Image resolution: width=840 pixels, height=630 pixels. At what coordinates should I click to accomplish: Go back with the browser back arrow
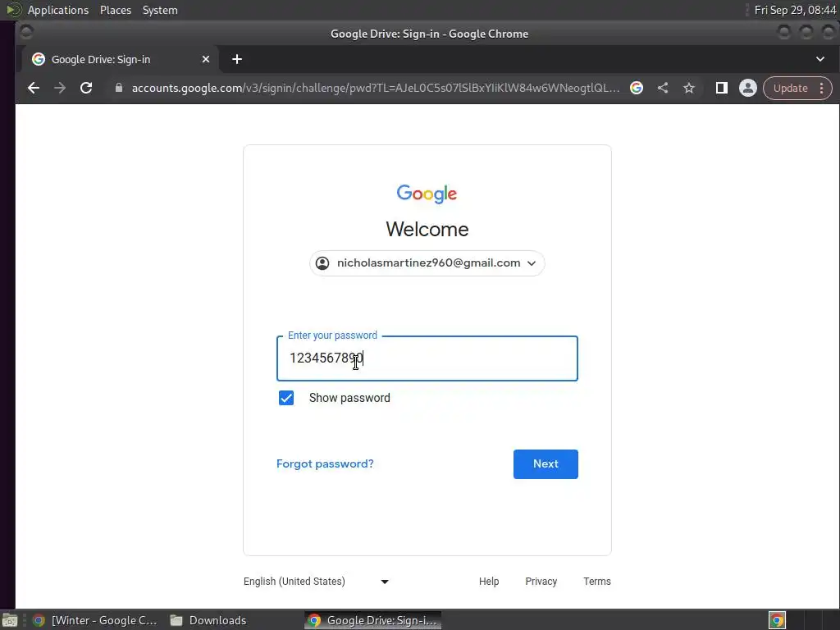(33, 88)
